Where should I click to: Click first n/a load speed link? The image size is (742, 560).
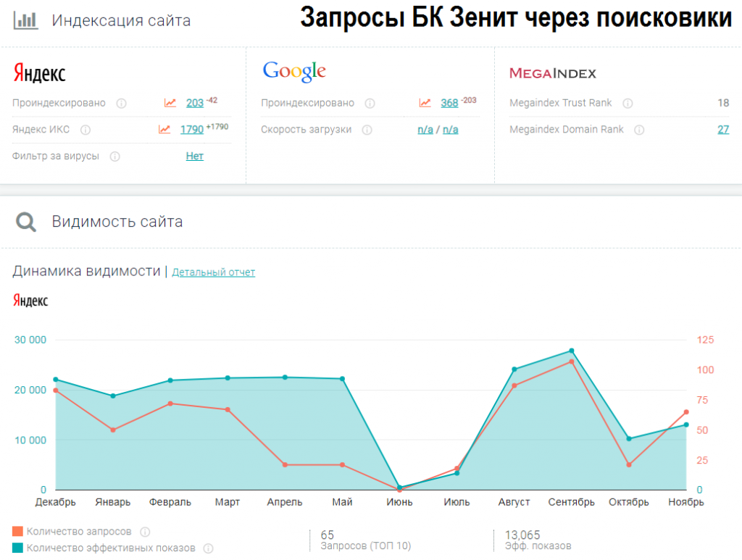pos(425,130)
